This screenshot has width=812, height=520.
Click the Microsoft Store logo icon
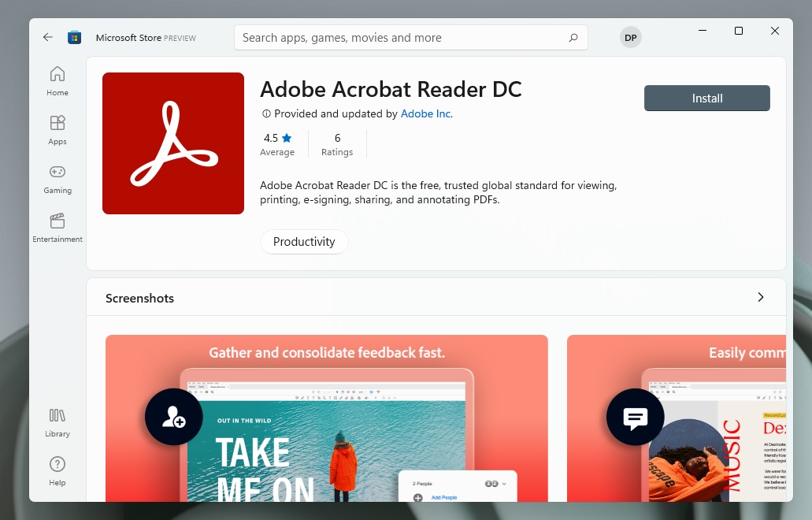click(x=74, y=37)
